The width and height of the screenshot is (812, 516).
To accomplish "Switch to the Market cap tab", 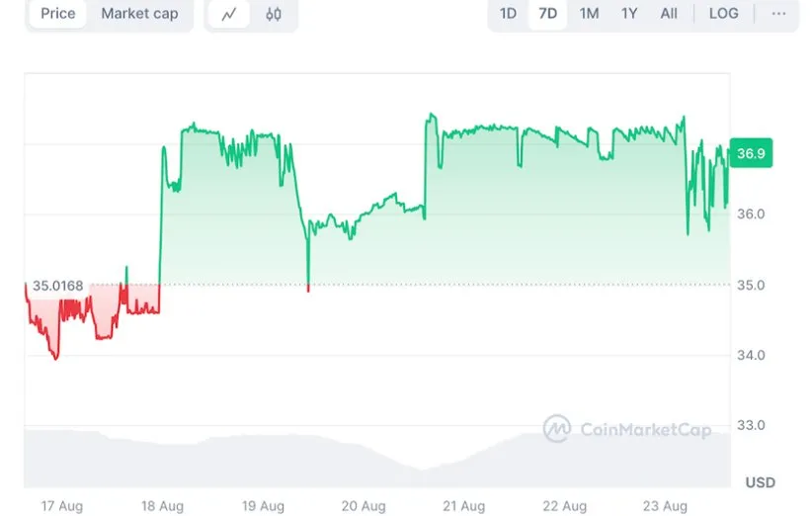I will 139,14.
